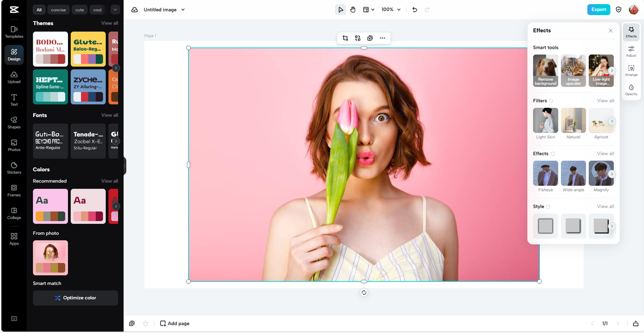Select the hand pan tool
Image resolution: width=644 pixels, height=333 pixels.
(353, 10)
